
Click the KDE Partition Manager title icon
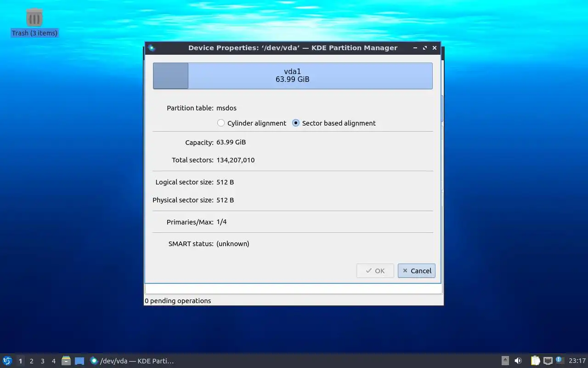[x=152, y=48]
